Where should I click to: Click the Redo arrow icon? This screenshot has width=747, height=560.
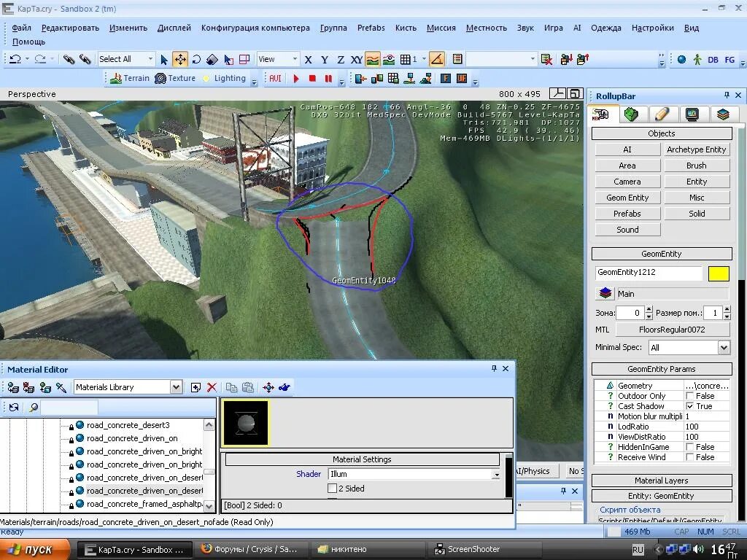pos(40,59)
